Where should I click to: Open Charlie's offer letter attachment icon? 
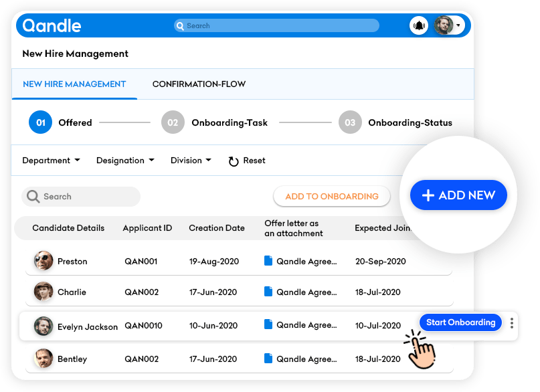pyautogui.click(x=268, y=292)
